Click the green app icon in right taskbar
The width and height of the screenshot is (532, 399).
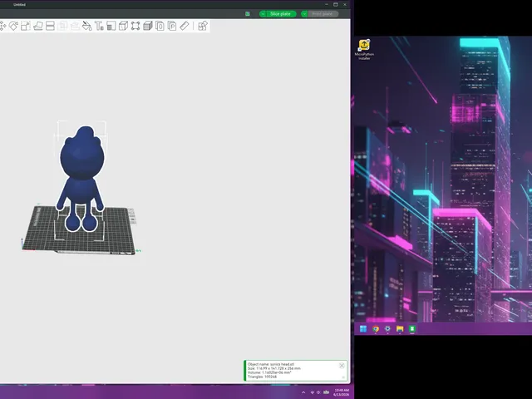click(x=412, y=329)
